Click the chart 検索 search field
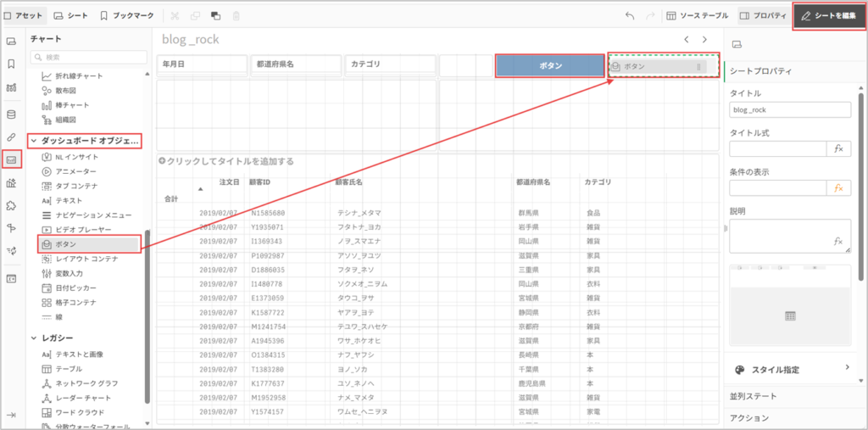Screen dimensions: 868x430 point(88,58)
